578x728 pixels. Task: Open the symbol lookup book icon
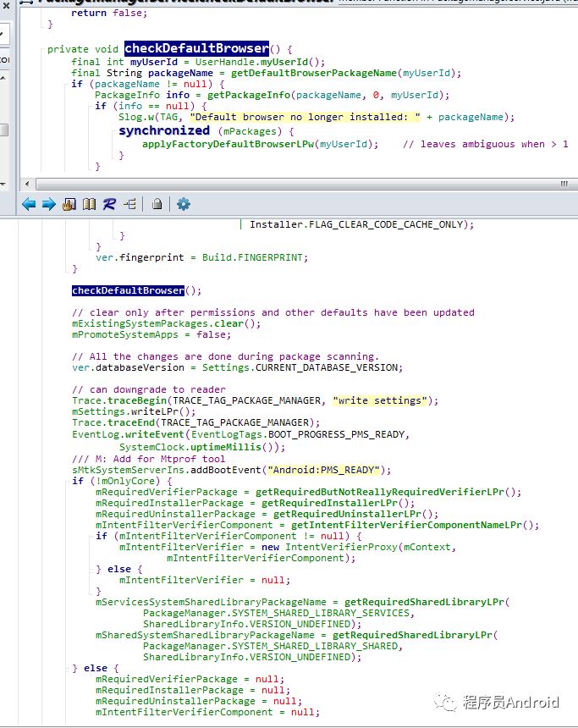89,204
